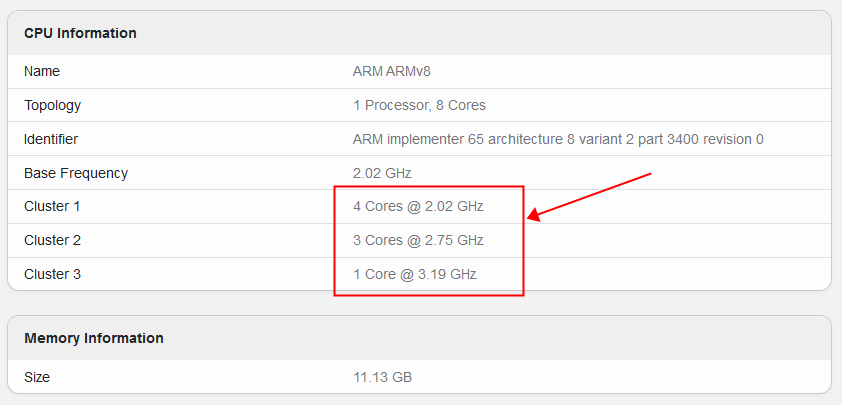Click the red arrow annotation head
Image resolution: width=842 pixels, height=405 pixels.
pyautogui.click(x=534, y=215)
